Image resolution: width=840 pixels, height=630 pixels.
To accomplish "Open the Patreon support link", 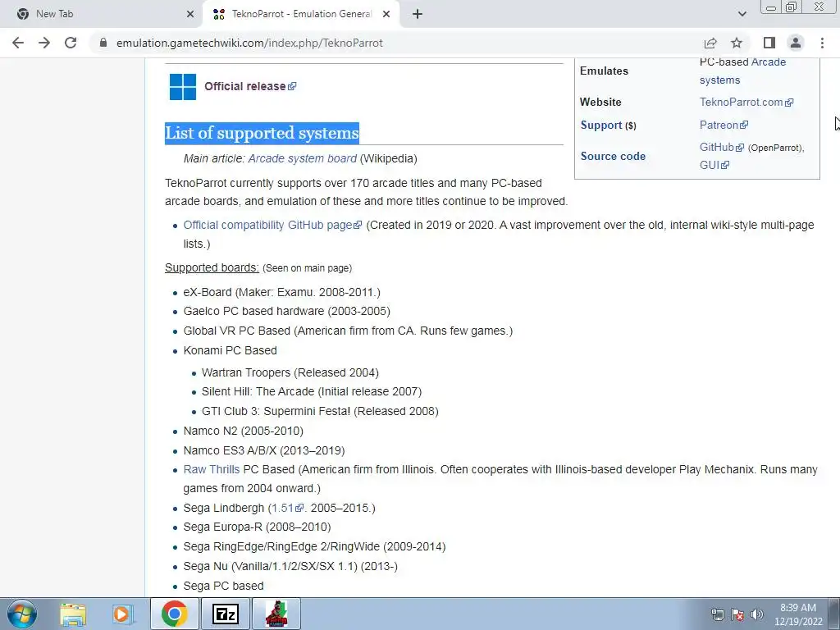I will [724, 125].
